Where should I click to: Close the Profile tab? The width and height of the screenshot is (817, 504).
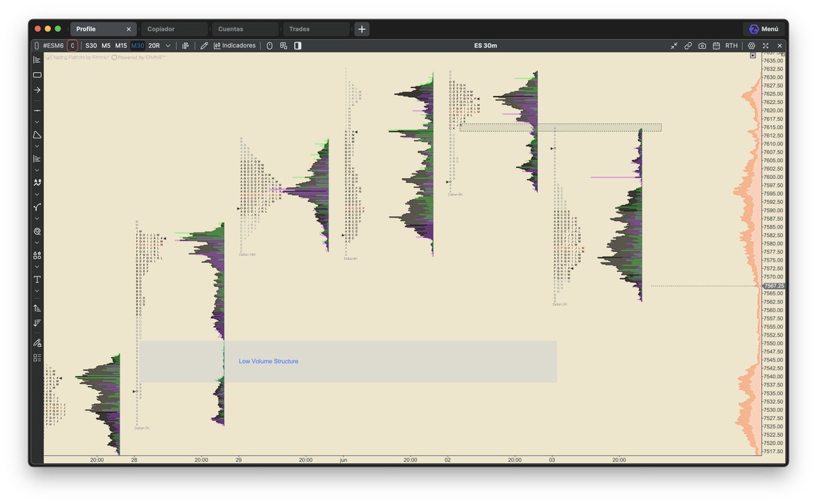129,29
